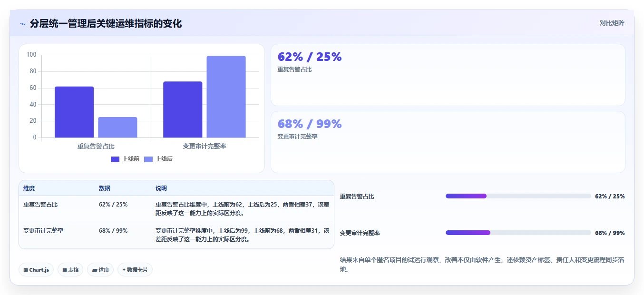Click the title 分层统一管理后关键运维指标的变化
The height and width of the screenshot is (295, 644).
106,23
